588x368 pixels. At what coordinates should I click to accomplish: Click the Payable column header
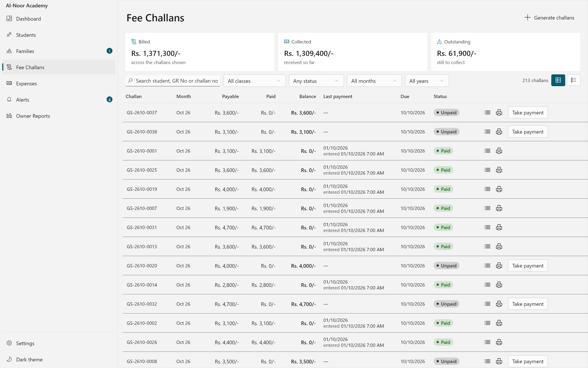[x=230, y=96]
